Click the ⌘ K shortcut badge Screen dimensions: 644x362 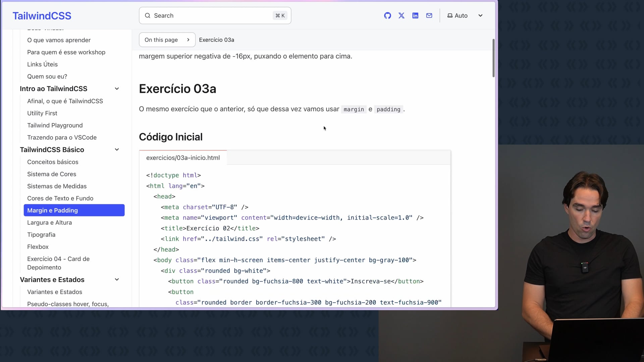(x=280, y=15)
